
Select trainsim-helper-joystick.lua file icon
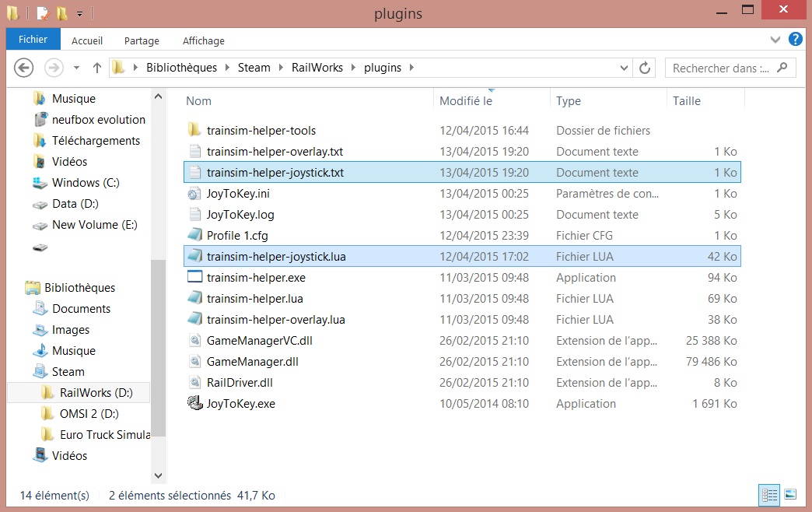click(x=194, y=256)
